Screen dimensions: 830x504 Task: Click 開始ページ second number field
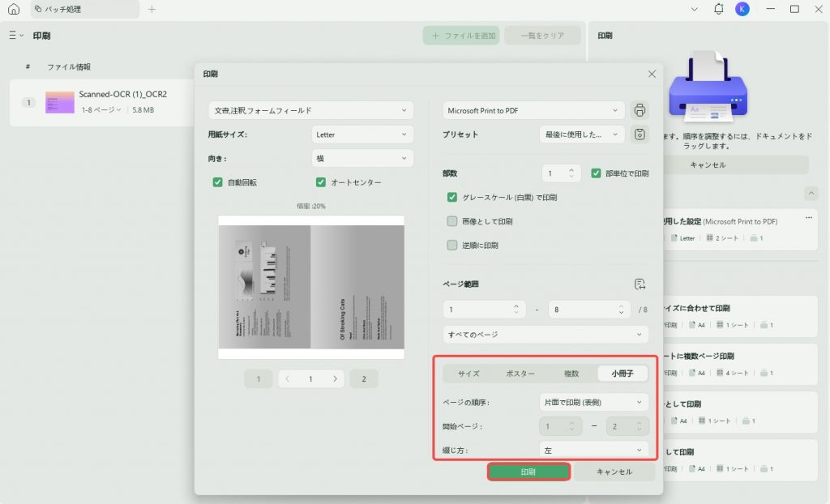coord(627,426)
